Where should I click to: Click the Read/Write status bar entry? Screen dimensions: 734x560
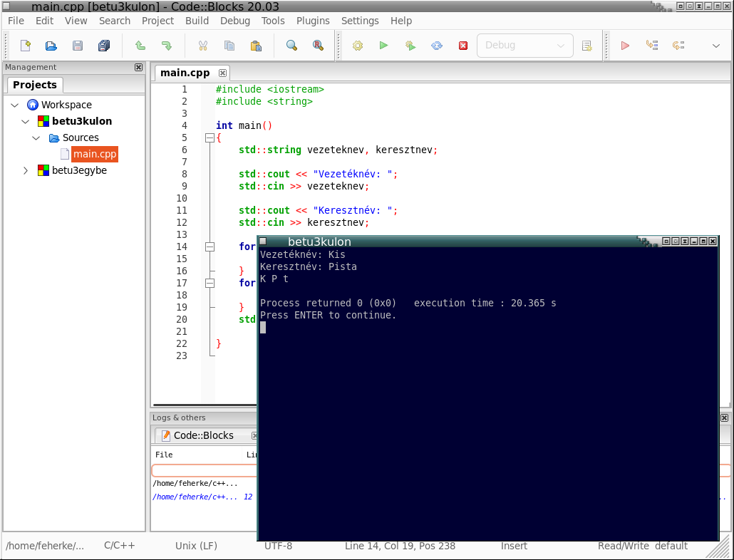[623, 546]
